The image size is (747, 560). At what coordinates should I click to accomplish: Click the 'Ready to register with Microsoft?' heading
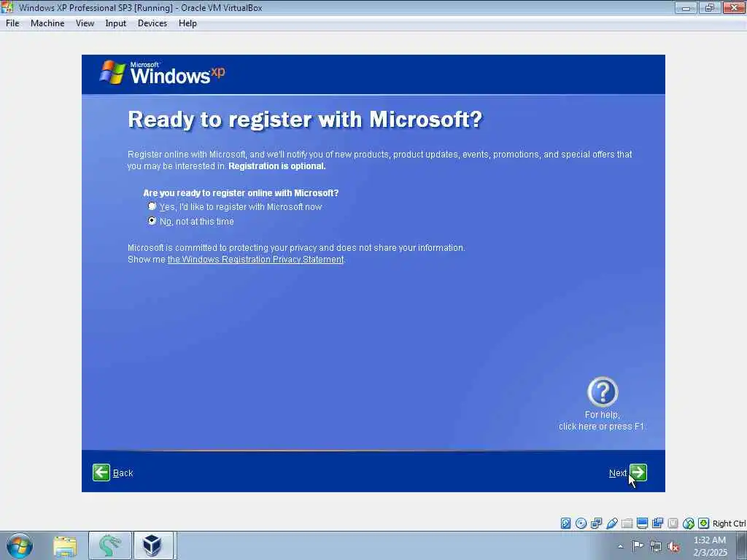click(305, 119)
